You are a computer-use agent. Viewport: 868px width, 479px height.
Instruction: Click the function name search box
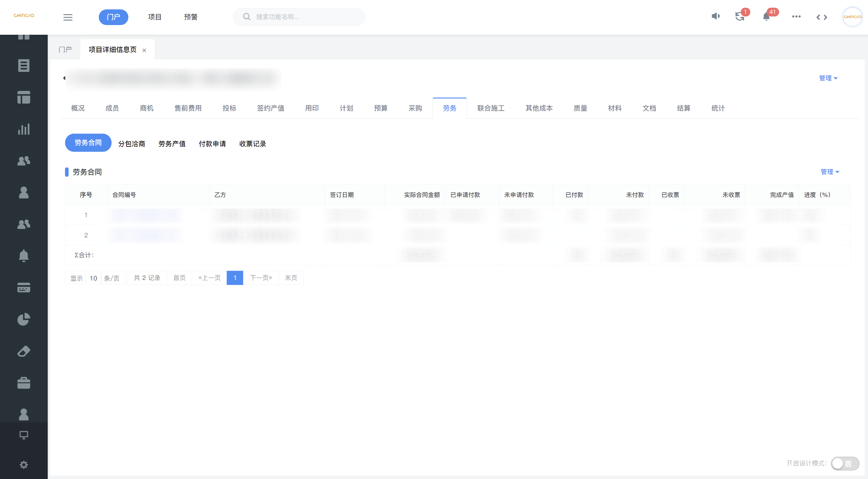point(303,17)
